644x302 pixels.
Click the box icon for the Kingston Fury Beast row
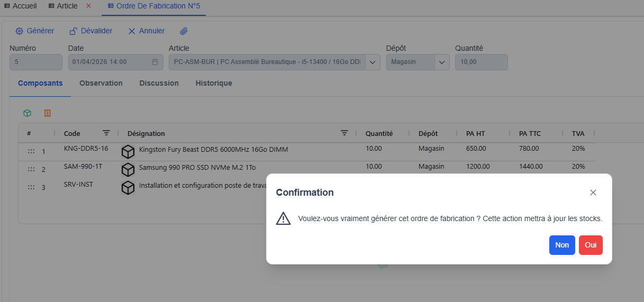pyautogui.click(x=128, y=152)
